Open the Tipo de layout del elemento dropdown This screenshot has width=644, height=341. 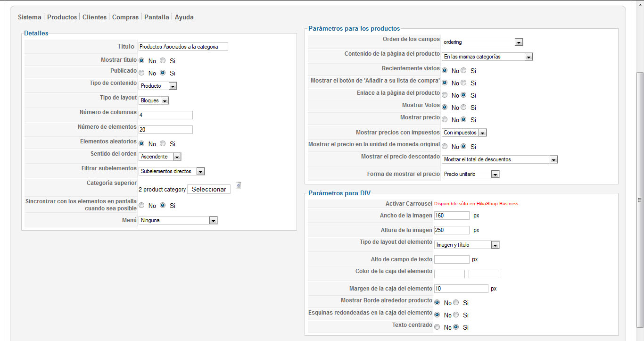pos(467,245)
